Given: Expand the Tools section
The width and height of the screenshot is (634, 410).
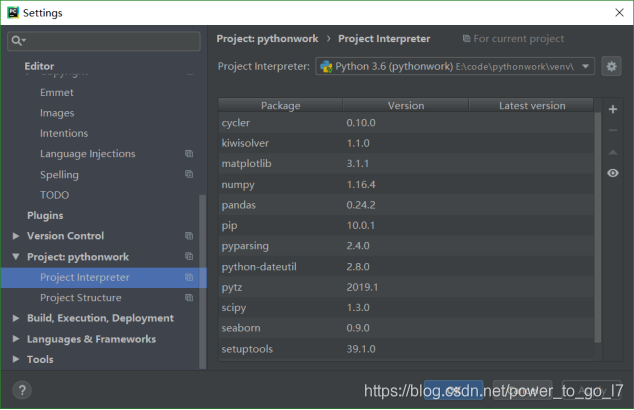Looking at the screenshot, I should [x=16, y=359].
